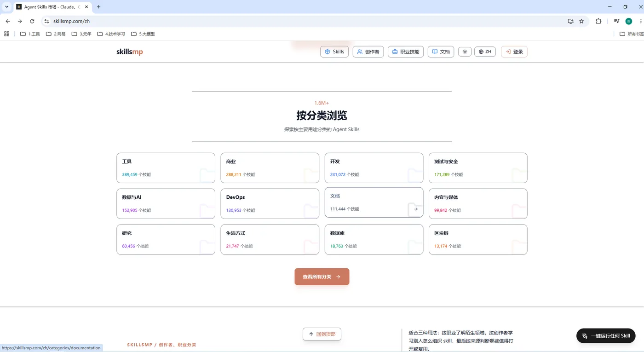Open a new tab with plus button

[98, 7]
